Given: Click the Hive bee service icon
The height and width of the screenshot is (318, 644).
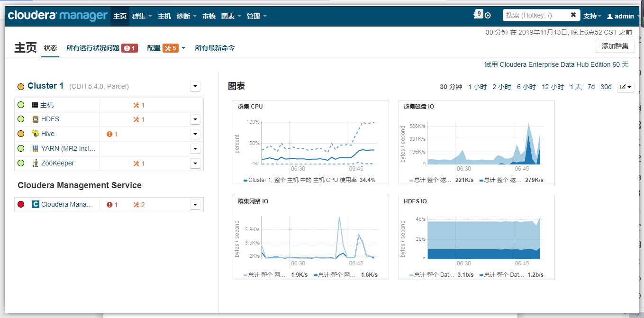Looking at the screenshot, I should click(36, 134).
